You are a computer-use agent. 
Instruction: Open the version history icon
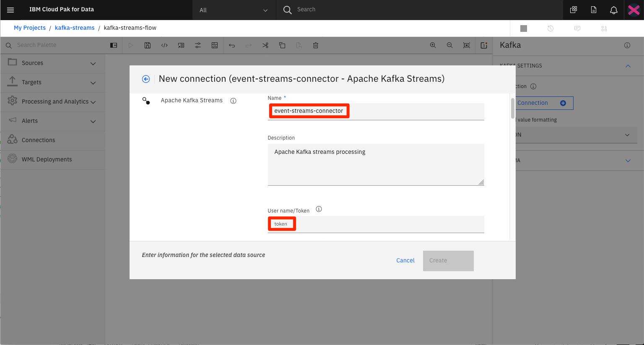[551, 29]
